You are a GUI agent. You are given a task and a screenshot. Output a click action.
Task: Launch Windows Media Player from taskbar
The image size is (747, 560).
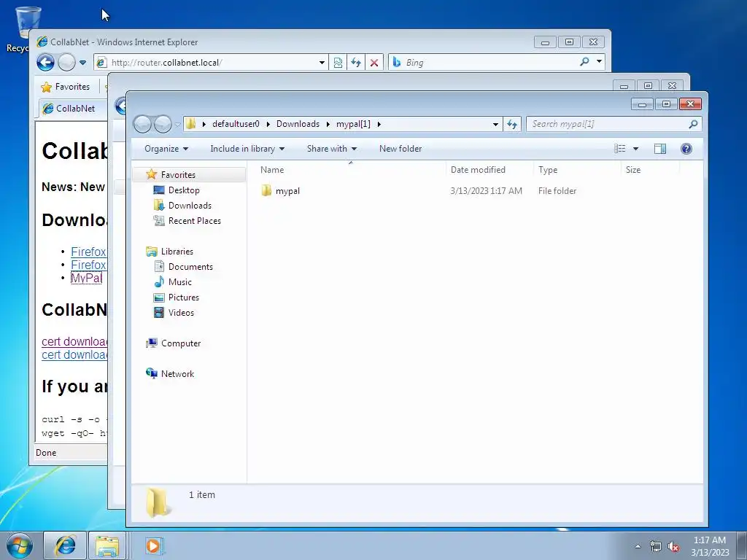pyautogui.click(x=153, y=545)
